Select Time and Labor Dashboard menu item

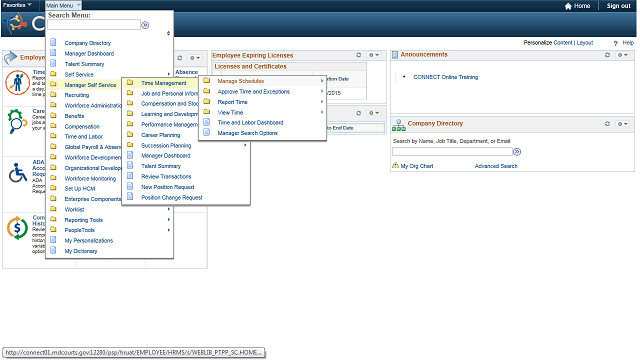pos(250,123)
